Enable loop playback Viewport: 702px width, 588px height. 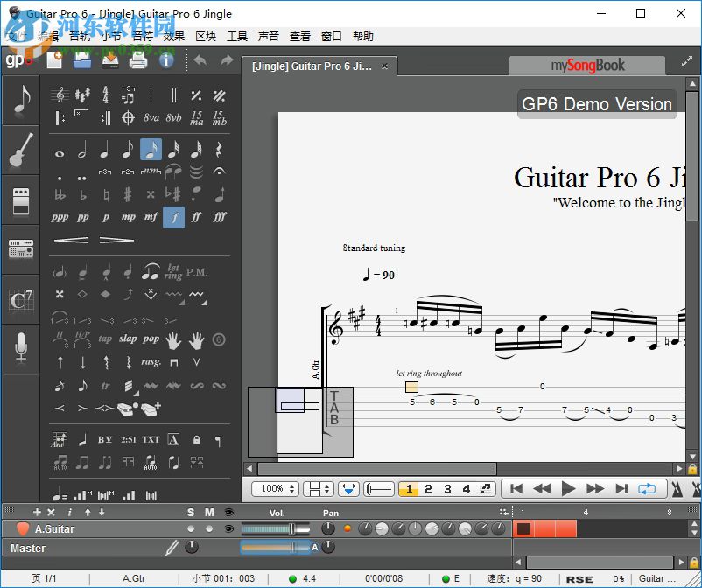coord(647,489)
